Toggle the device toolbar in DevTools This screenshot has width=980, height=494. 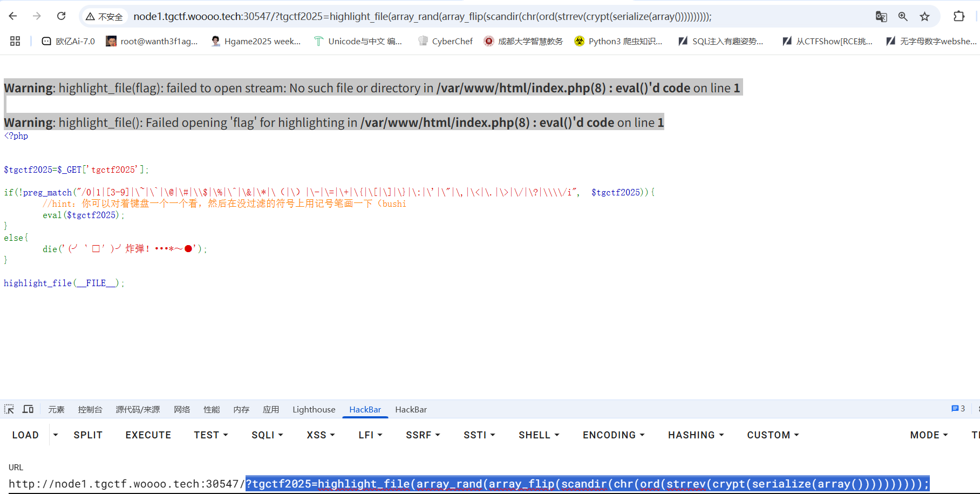(x=28, y=409)
